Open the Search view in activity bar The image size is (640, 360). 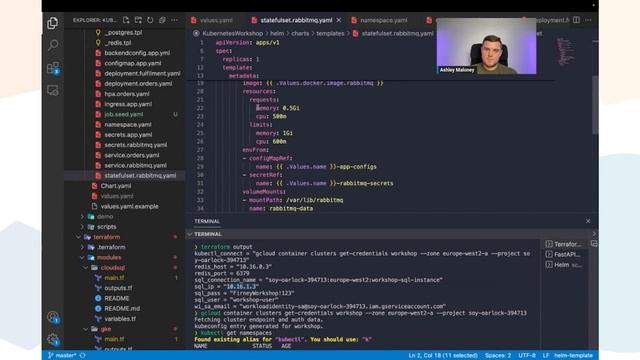tap(53, 45)
